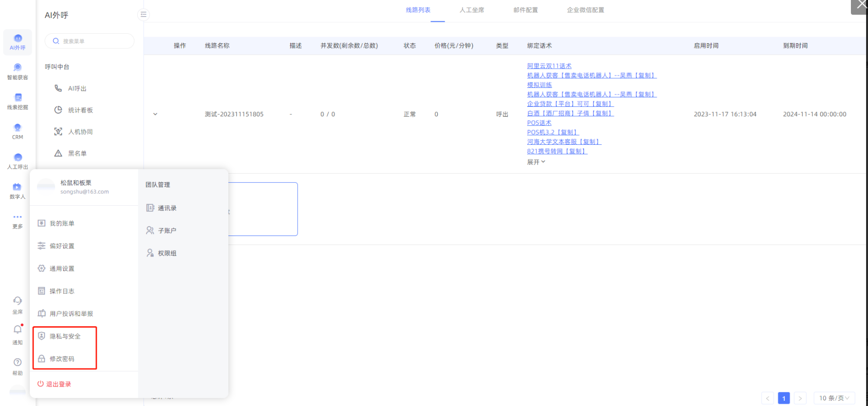Image resolution: width=868 pixels, height=406 pixels.
Task: Open the 阿里云双11话术 link
Action: (x=549, y=66)
